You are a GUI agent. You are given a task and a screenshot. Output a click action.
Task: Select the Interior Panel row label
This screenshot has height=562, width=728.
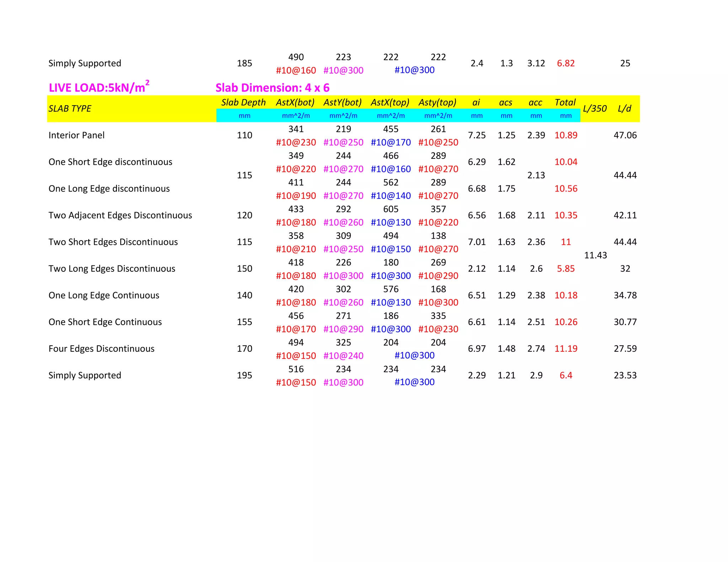(x=76, y=135)
